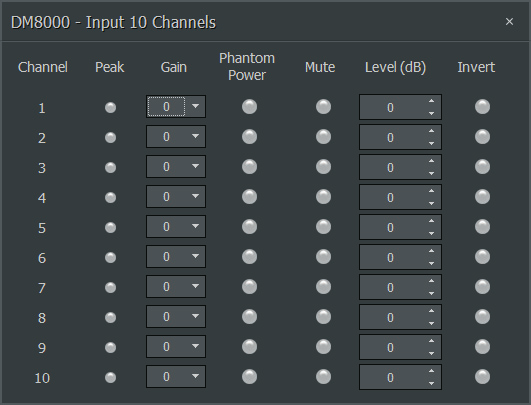Increase channel 1 Level with up arrow

(x=431, y=101)
